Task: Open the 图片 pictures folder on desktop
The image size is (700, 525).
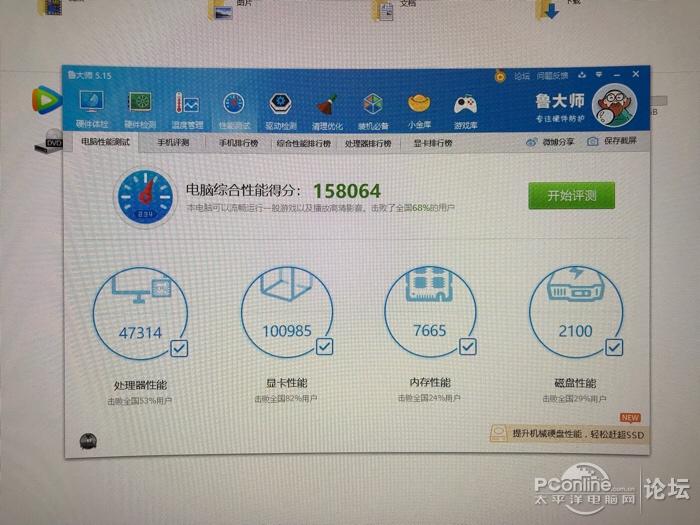Action: pos(221,10)
